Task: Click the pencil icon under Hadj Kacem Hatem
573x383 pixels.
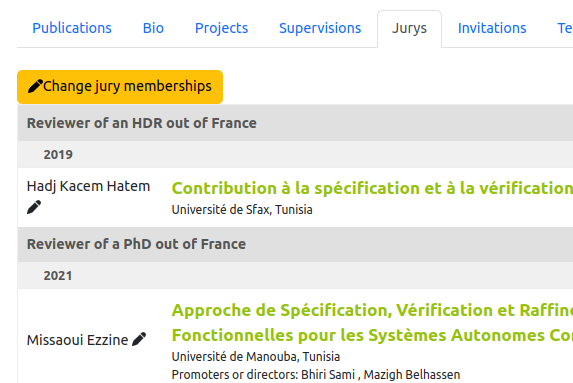Action: pyautogui.click(x=34, y=208)
